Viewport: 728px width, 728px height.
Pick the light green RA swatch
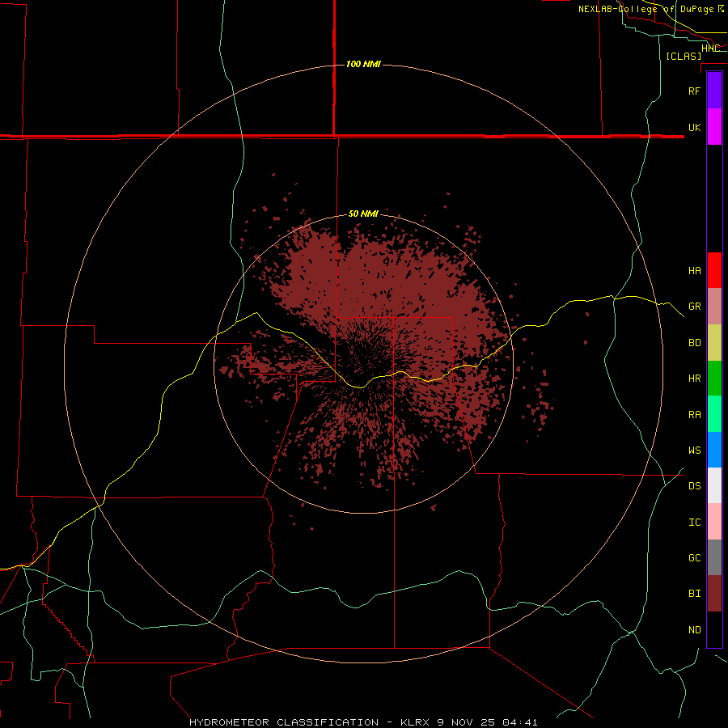[714, 414]
